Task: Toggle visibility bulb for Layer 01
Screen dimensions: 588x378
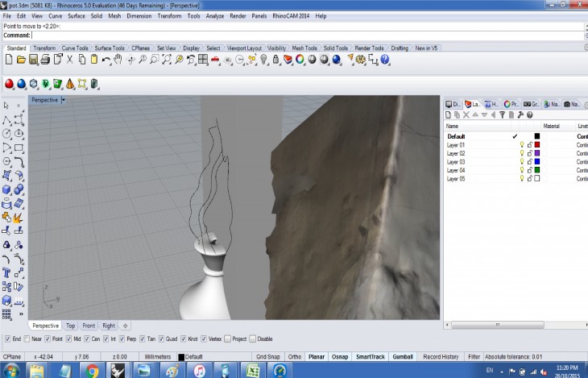Action: click(521, 145)
